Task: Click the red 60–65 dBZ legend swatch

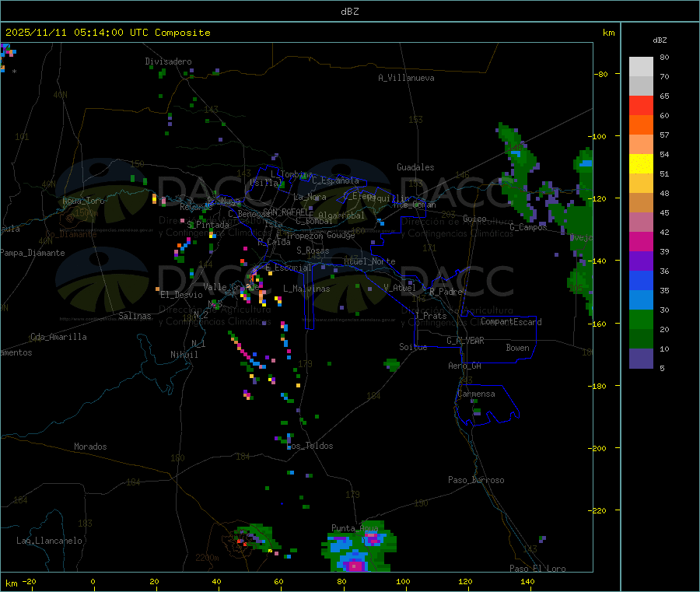Action: 641,105
